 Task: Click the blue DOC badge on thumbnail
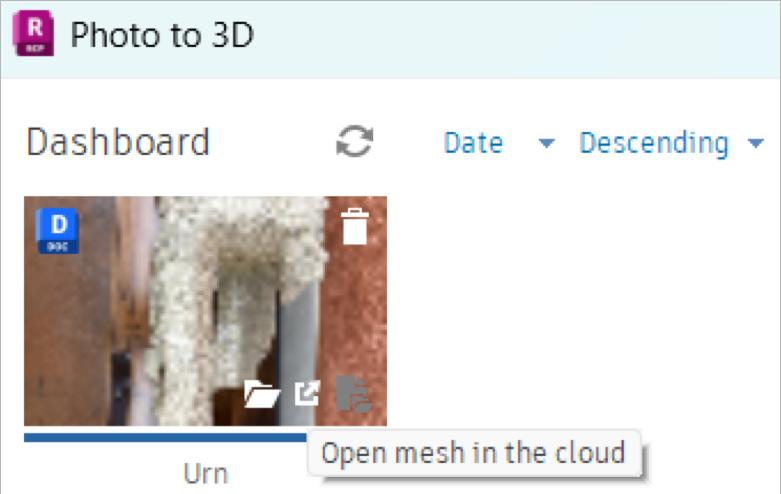coord(58,231)
